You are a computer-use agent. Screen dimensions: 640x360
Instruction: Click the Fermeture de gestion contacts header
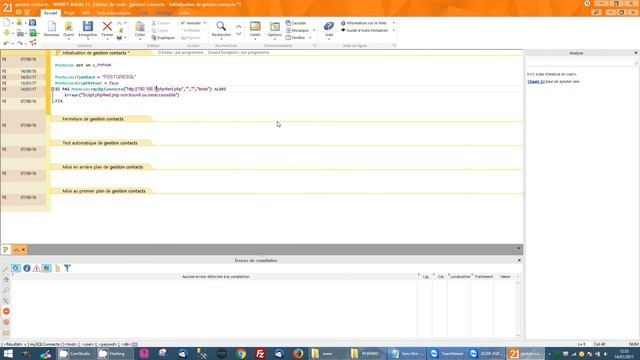click(x=93, y=119)
